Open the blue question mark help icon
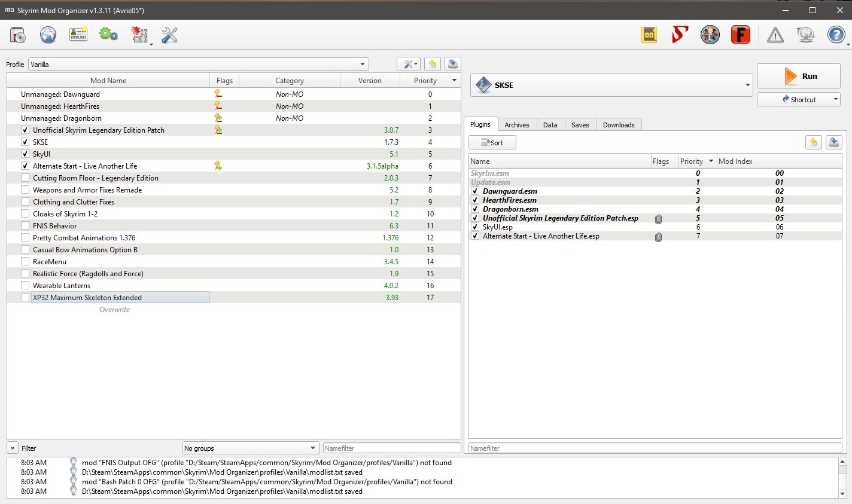This screenshot has width=852, height=504. [836, 35]
